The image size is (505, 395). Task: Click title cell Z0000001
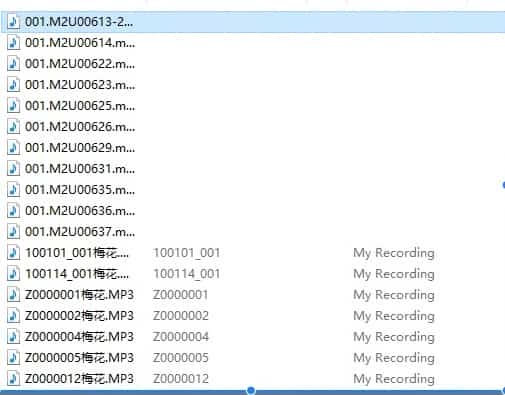181,295
